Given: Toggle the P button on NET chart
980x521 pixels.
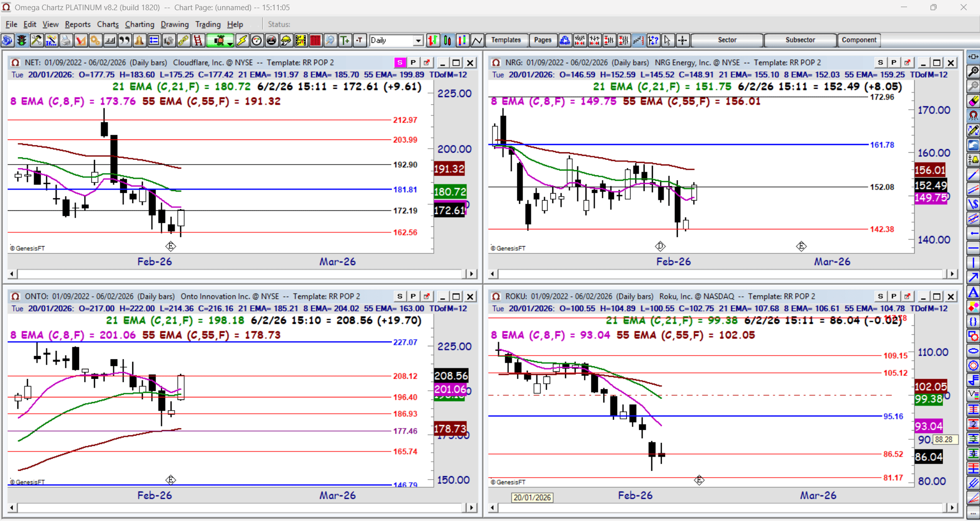Looking at the screenshot, I should tap(413, 62).
